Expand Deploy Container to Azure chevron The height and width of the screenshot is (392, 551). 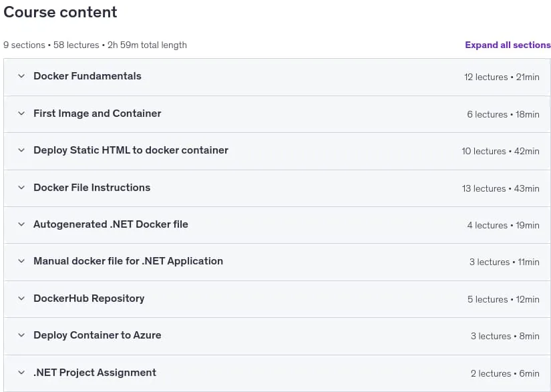pyautogui.click(x=21, y=335)
